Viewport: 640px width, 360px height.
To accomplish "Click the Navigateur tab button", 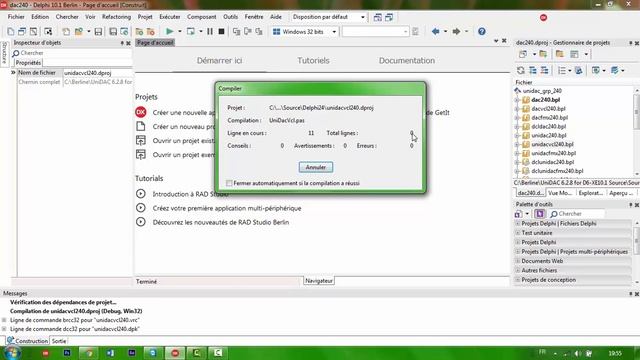I will [319, 281].
